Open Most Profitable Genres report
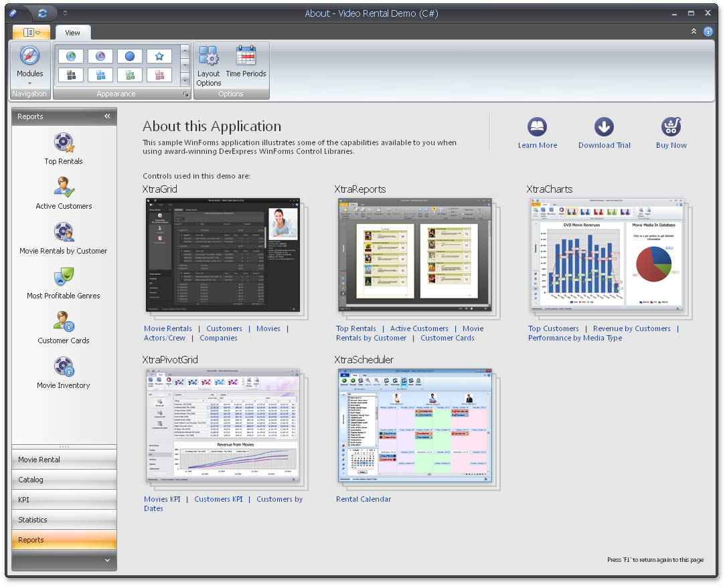Screen dimensions: 727x588 64,284
